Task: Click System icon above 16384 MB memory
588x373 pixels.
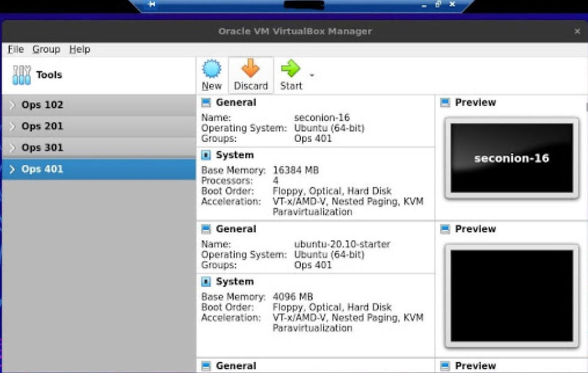Action: pyautogui.click(x=206, y=155)
